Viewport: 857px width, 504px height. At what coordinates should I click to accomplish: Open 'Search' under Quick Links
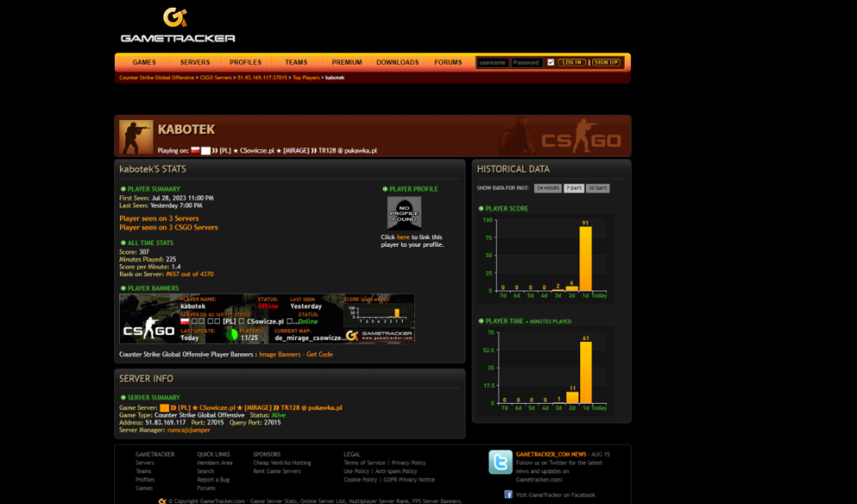[x=206, y=471]
